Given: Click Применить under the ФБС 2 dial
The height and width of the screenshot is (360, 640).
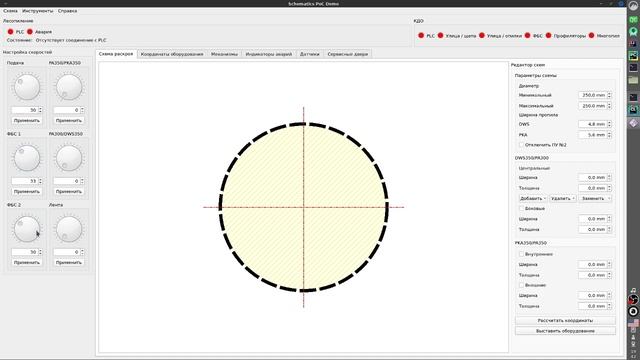Looking at the screenshot, I should tap(27, 262).
